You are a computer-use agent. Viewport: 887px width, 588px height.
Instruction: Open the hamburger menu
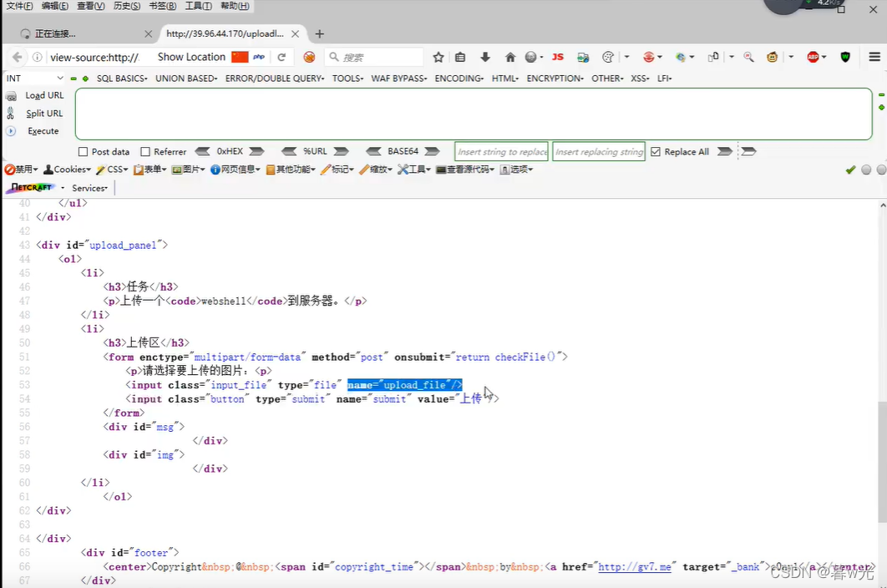coord(874,57)
